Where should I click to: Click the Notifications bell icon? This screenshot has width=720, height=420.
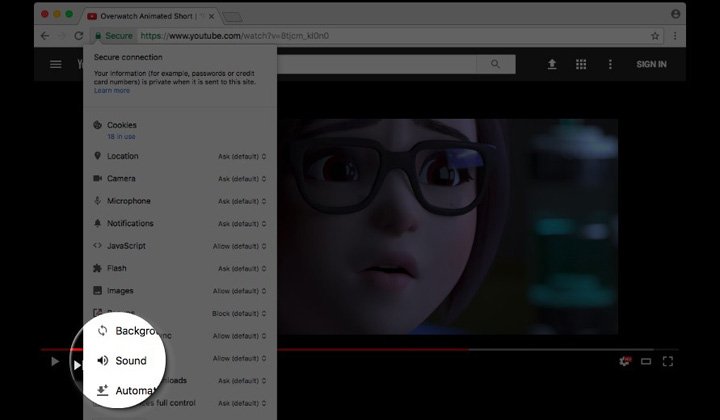97,223
